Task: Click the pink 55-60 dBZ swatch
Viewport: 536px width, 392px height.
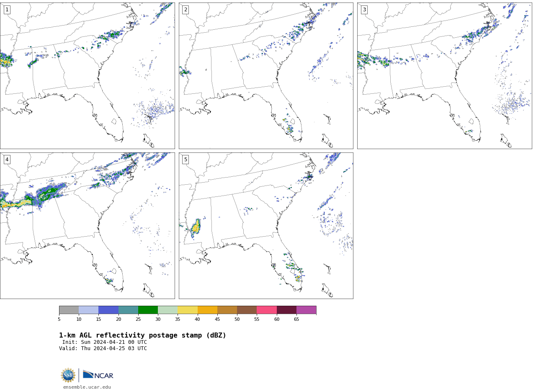Action: coord(267,310)
